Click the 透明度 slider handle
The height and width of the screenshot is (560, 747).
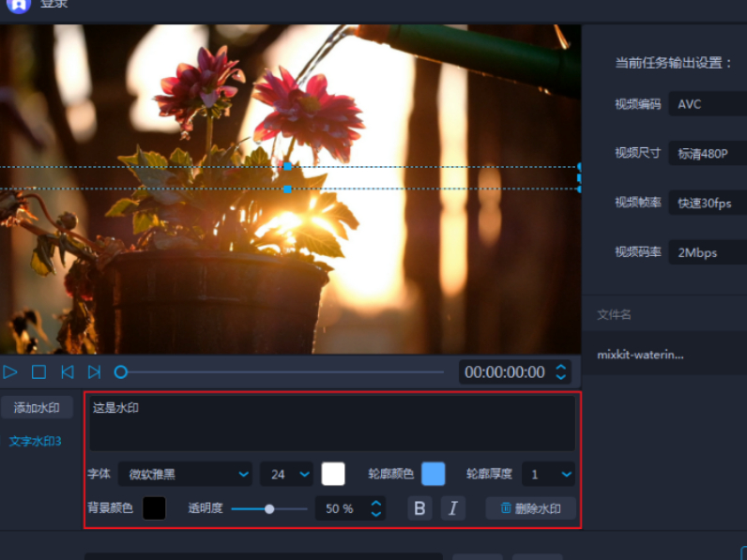269,509
